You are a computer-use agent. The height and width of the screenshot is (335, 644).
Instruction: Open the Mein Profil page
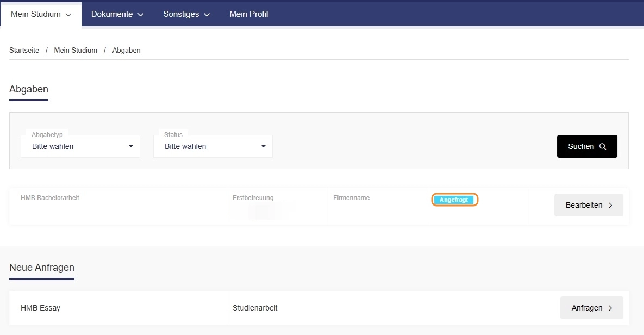pos(248,14)
